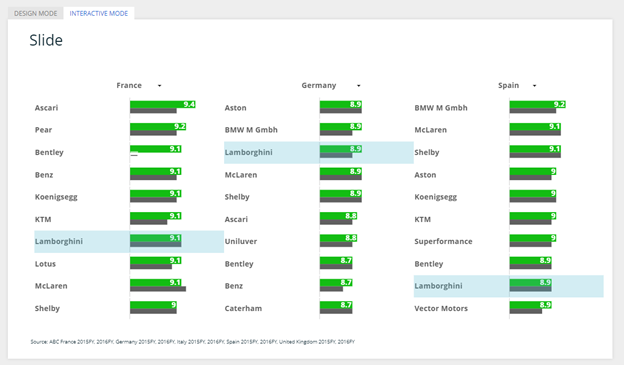
Task: Select highlighted Lamborghini row in Germany column
Action: pyautogui.click(x=319, y=152)
